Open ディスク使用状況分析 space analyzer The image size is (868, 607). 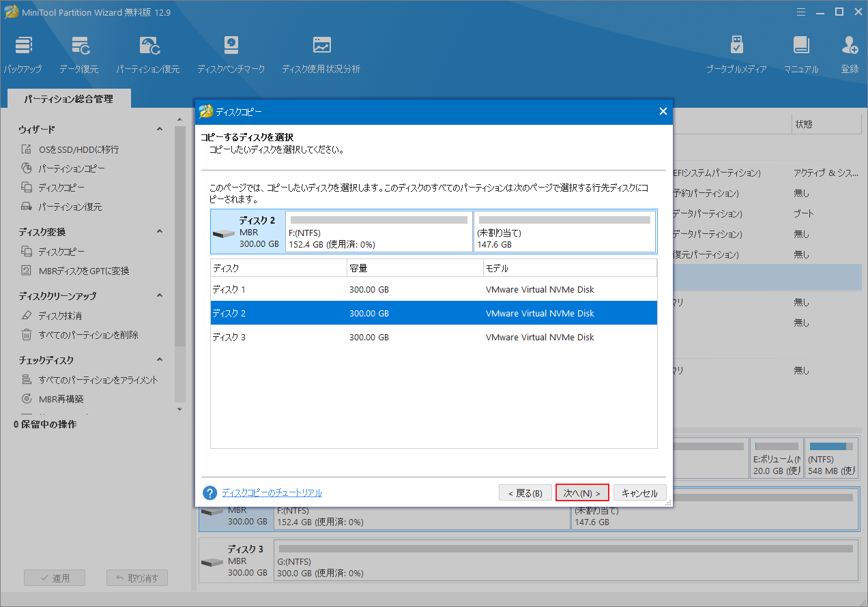[x=321, y=55]
